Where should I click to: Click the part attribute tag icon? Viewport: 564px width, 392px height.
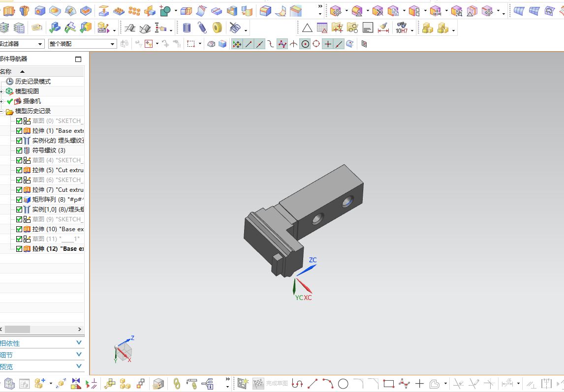point(37,28)
